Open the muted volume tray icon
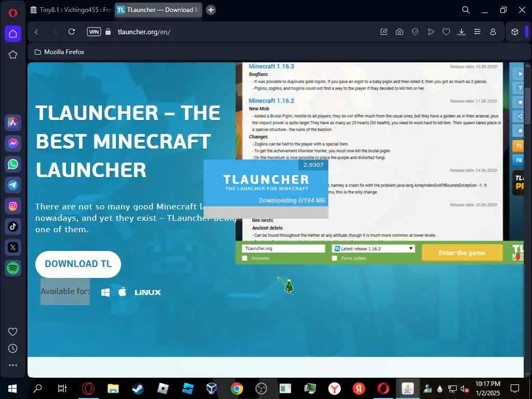This screenshot has height=399, width=532. pos(464,389)
